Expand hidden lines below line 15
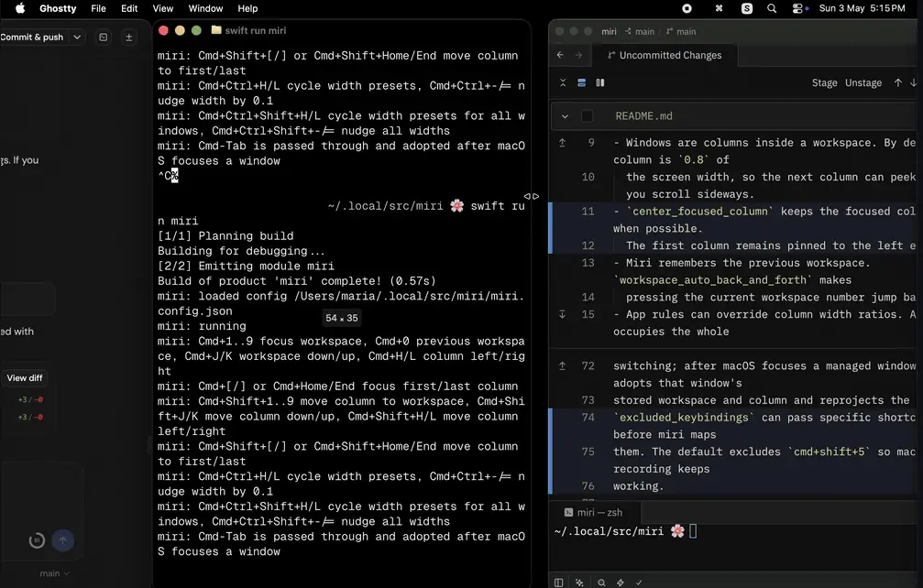923x588 pixels. pos(562,314)
